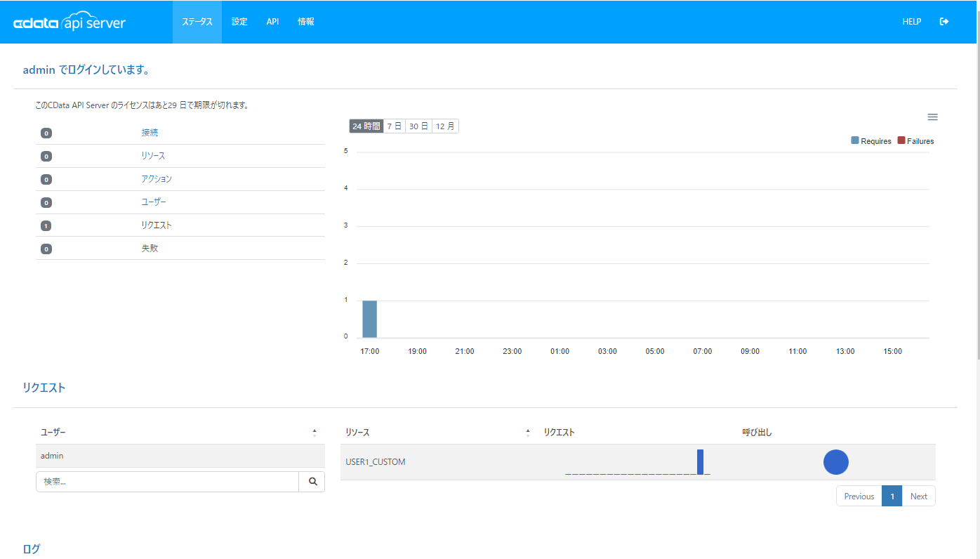Open the chart hamburger menu
Image resolution: width=980 pixels, height=559 pixels.
click(932, 117)
